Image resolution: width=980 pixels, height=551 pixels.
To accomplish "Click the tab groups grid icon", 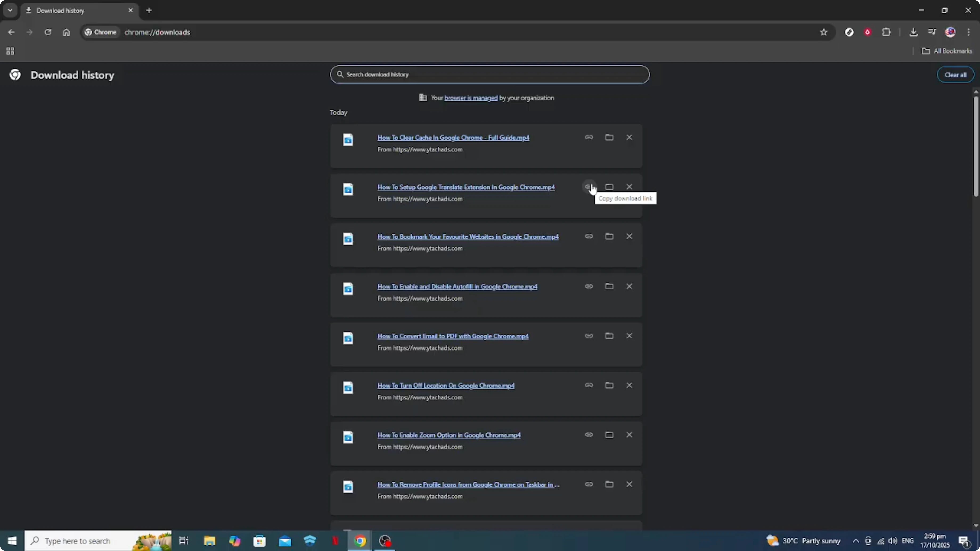I will (x=10, y=51).
